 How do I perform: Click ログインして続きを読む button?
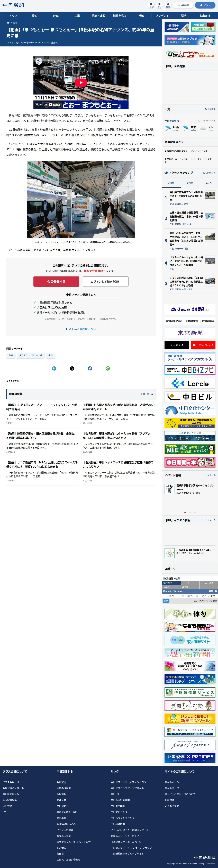pos(106,282)
